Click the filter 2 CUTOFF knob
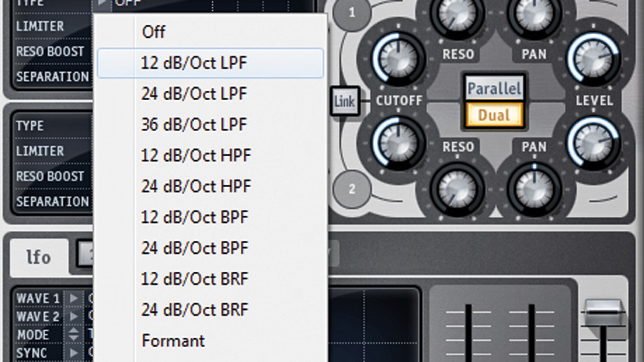This screenshot has width=644, height=362. point(398,143)
